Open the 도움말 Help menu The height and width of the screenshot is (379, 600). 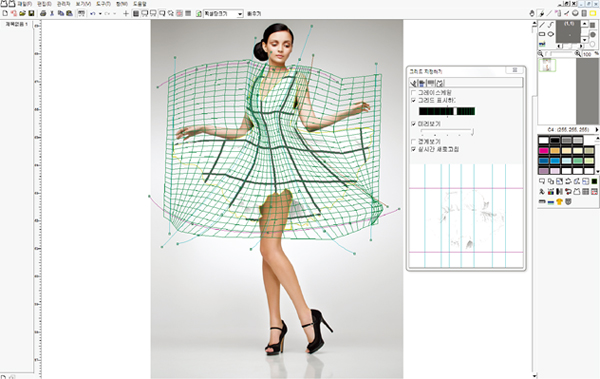click(140, 4)
